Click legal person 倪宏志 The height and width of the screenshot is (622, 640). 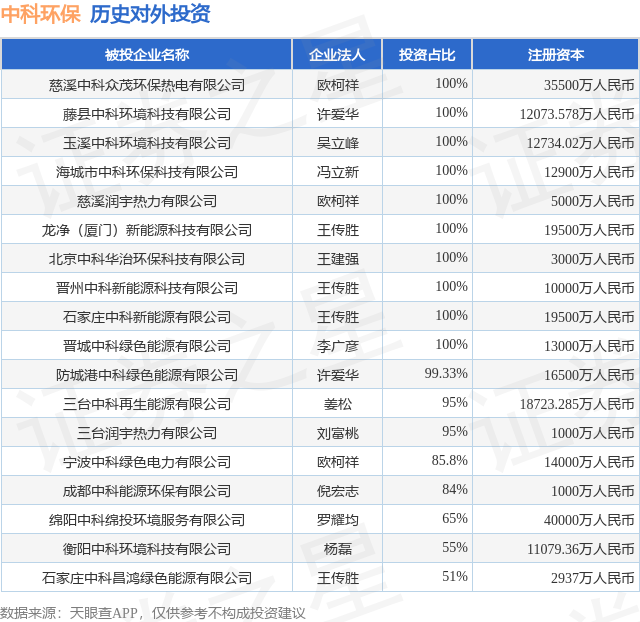(x=338, y=491)
